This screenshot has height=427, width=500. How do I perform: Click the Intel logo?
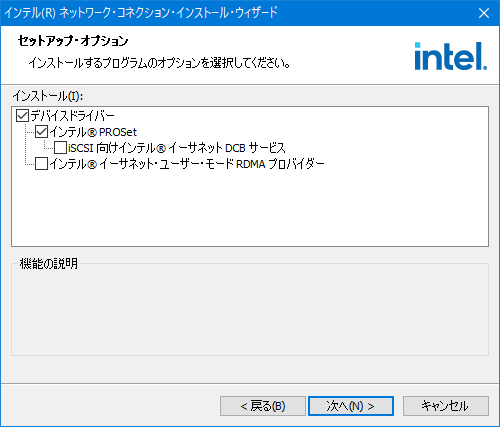(450, 56)
